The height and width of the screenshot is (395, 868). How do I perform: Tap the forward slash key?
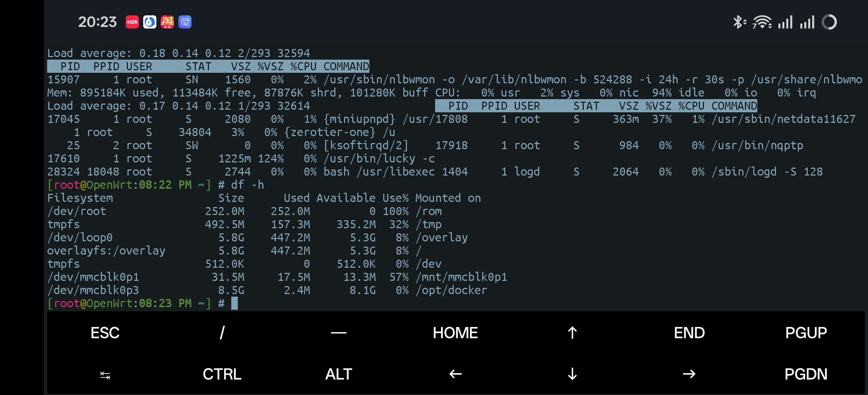[222, 333]
